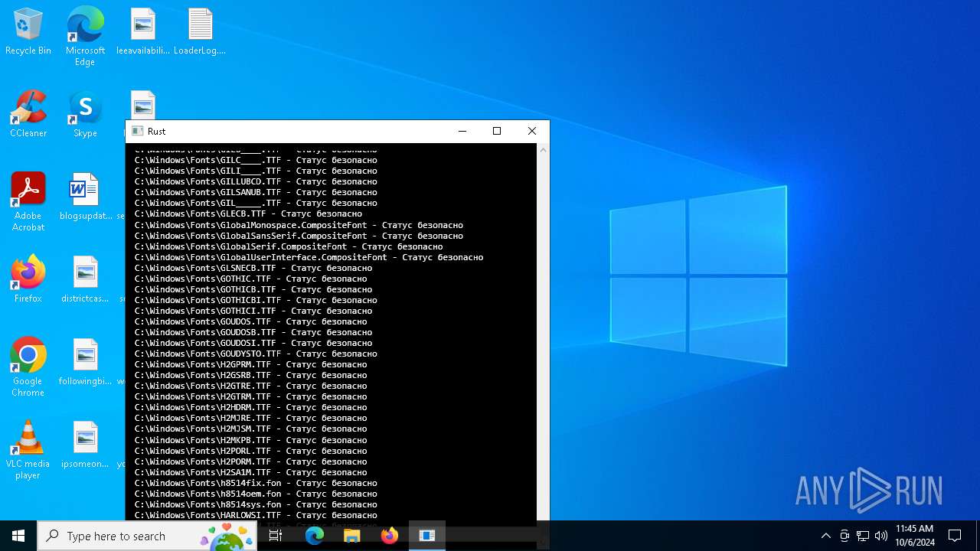Click the GlobalMonospace.CompositeFont line
Image resolution: width=980 pixels, height=551 pixels.
tap(299, 225)
